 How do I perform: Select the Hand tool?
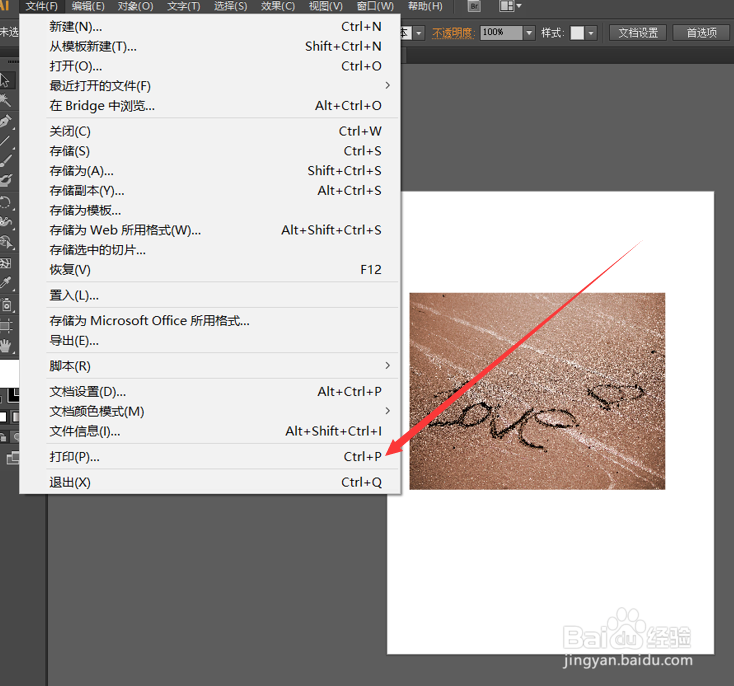(6, 346)
